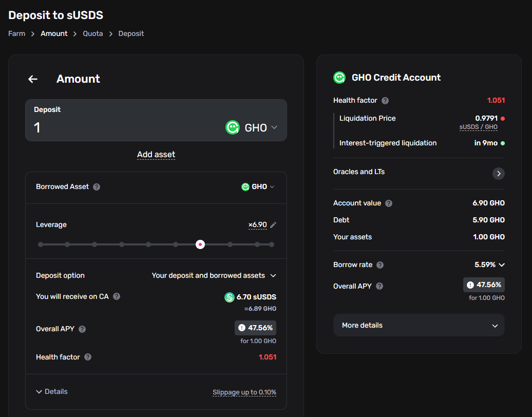Expand the More details section
The width and height of the screenshot is (532, 417).
(x=419, y=326)
